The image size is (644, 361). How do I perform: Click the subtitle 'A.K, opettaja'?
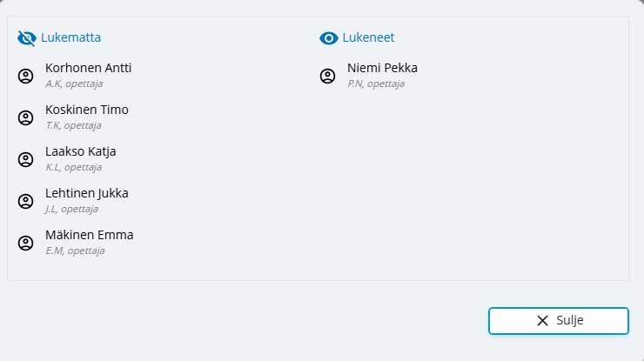pos(74,84)
